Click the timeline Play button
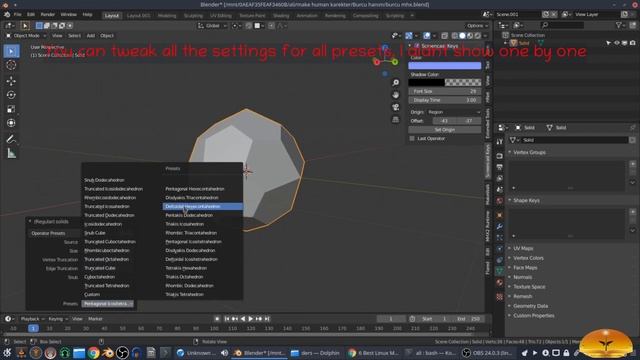Screen dimensions: 640x360 click(251, 319)
